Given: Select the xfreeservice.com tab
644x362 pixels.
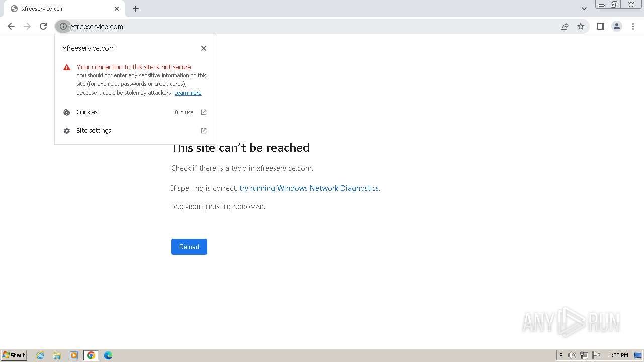Looking at the screenshot, I should pos(64,9).
